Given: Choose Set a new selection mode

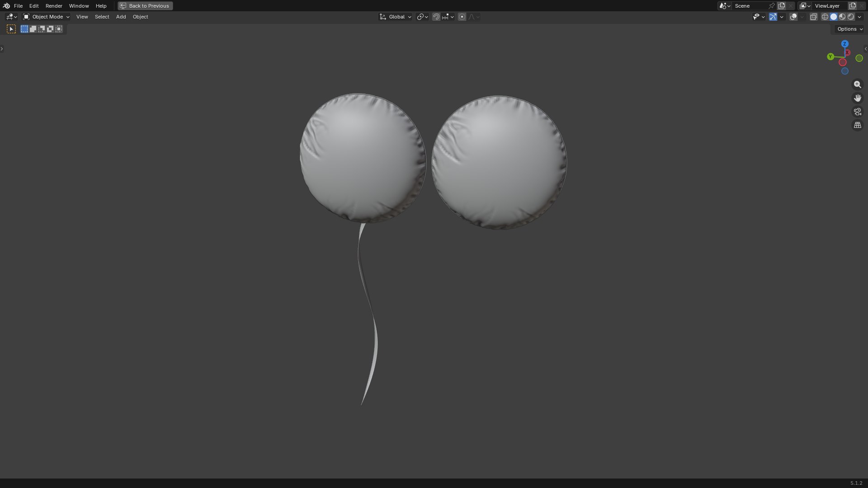Looking at the screenshot, I should tap(24, 29).
